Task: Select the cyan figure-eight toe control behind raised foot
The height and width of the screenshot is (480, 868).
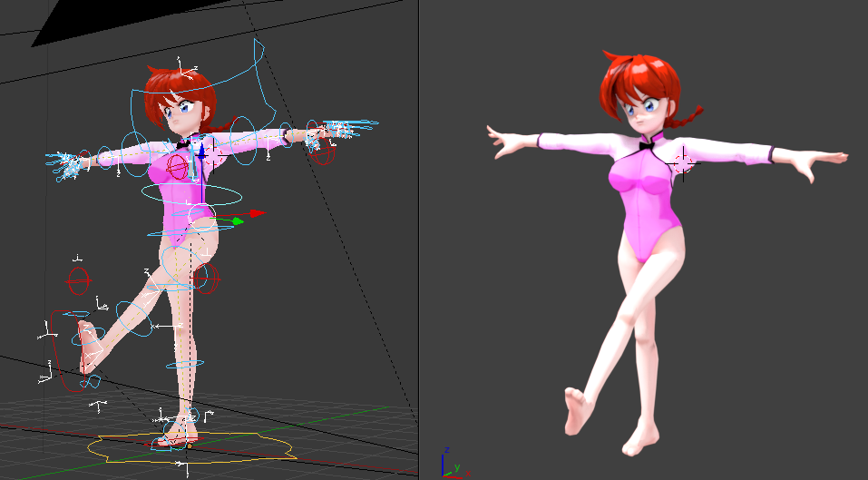Action: coord(90,382)
